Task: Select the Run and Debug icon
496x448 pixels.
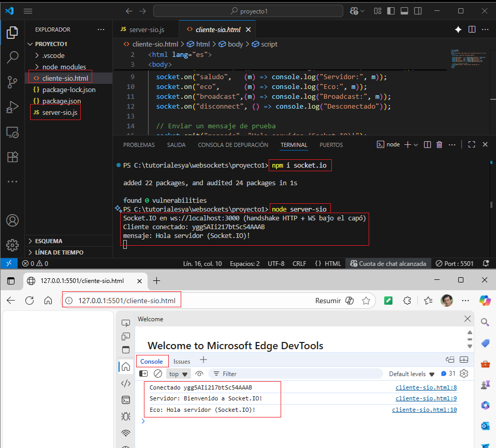Action: coord(12,108)
